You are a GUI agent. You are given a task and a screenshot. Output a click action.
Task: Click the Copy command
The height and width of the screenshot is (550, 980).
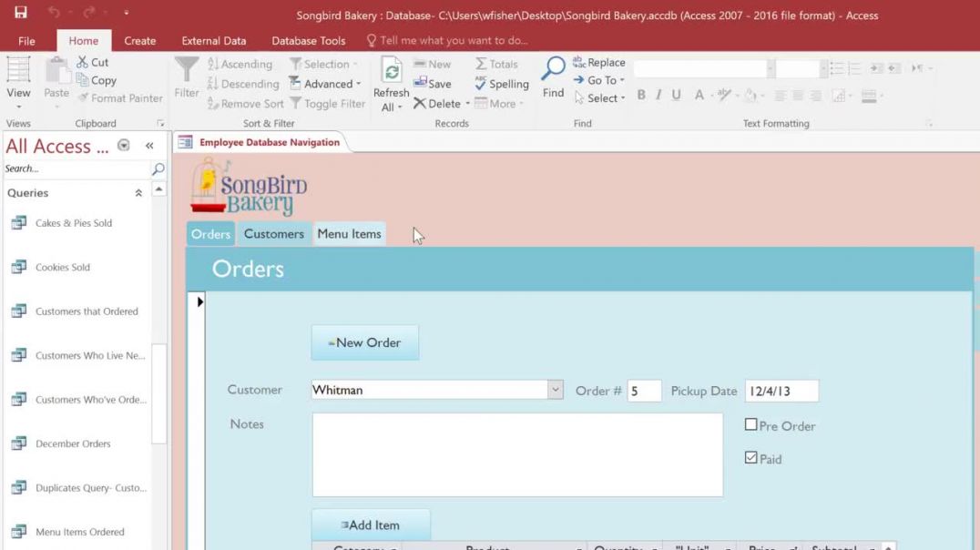pos(97,80)
